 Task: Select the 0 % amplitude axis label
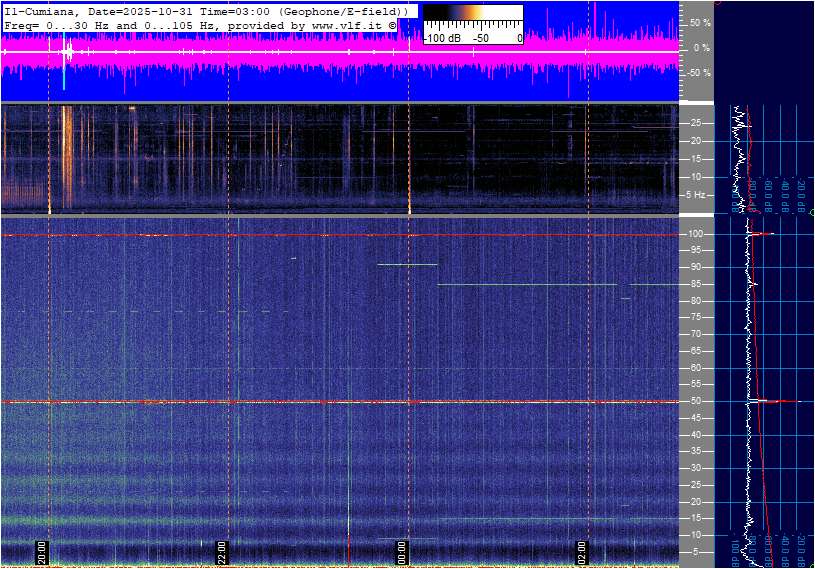[x=703, y=47]
